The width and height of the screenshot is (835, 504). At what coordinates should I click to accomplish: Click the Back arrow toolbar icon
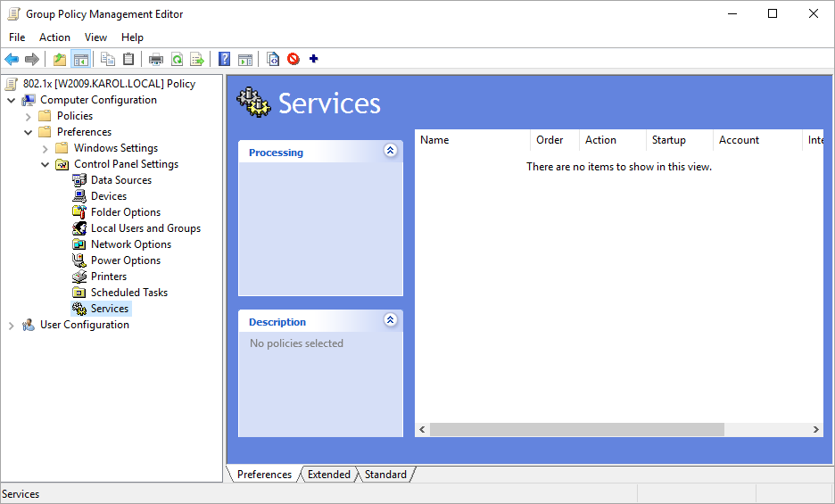pyautogui.click(x=12, y=60)
